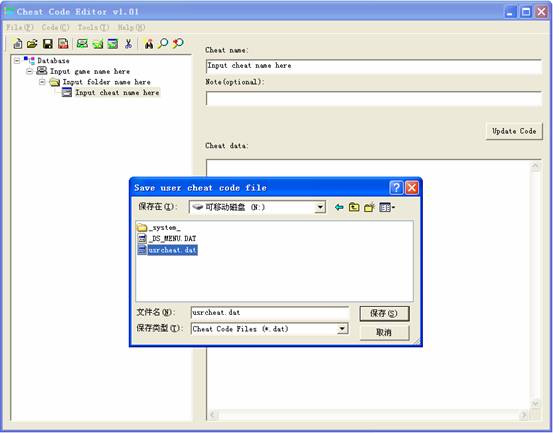Collapse the 'Input folder name here' node
Image resolution: width=553 pixels, height=433 pixels.
pyautogui.click(x=42, y=82)
